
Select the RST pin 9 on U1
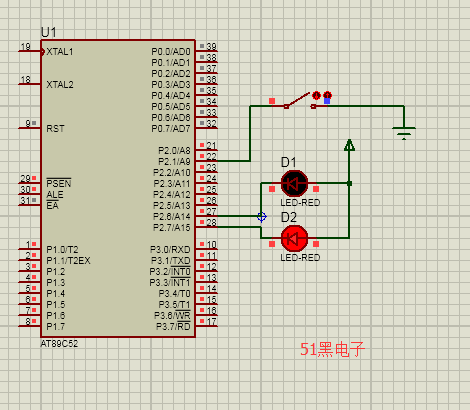pyautogui.click(x=30, y=128)
